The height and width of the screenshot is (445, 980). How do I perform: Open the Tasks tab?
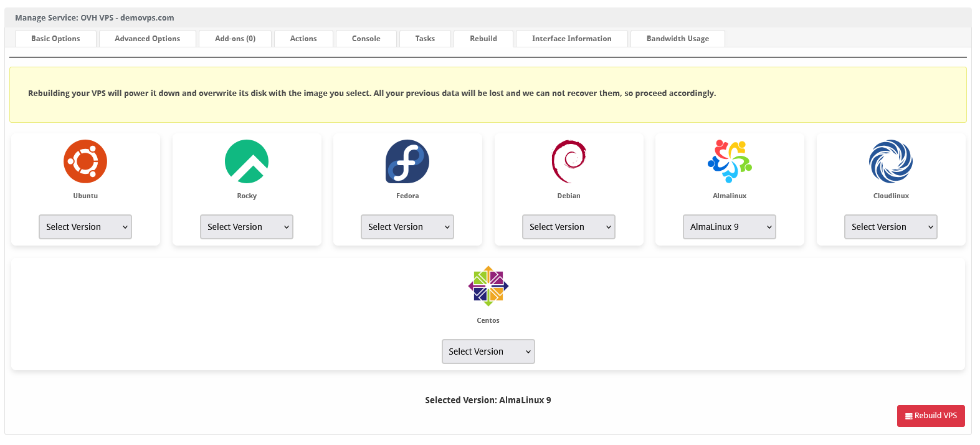click(425, 39)
